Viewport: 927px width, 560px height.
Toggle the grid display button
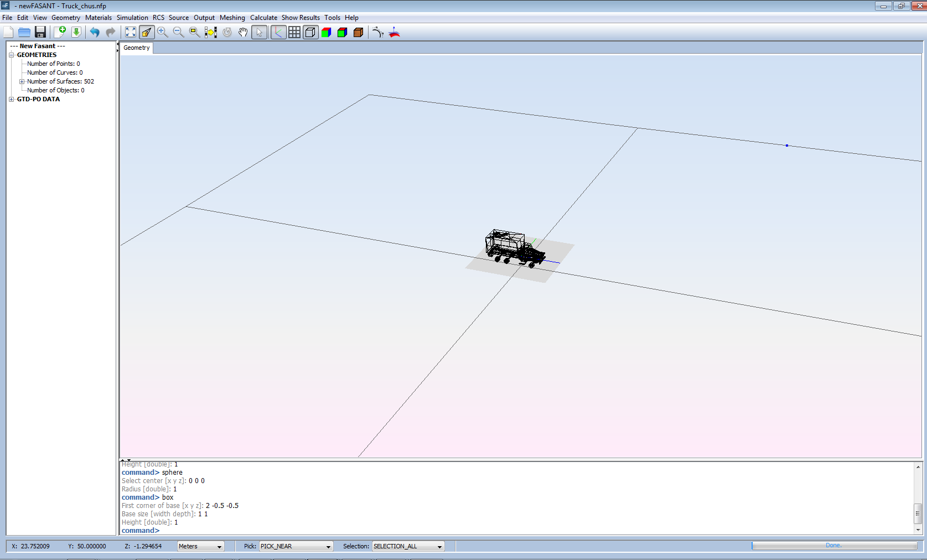[x=294, y=32]
